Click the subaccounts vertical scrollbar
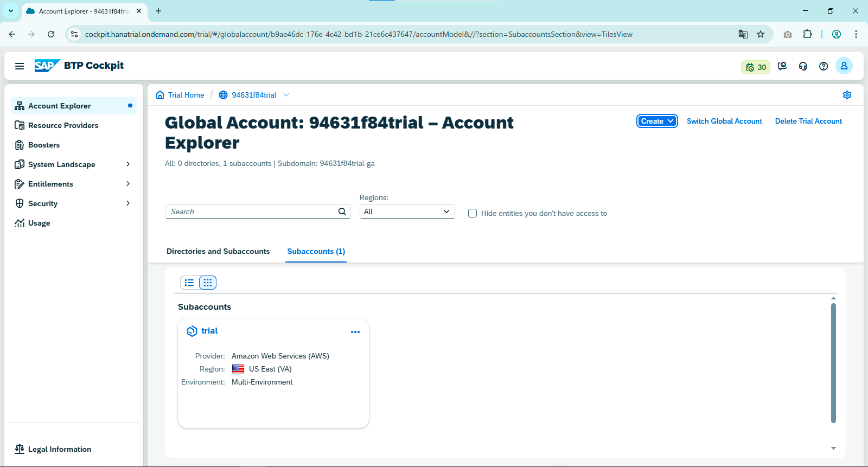The image size is (868, 467). 833,363
